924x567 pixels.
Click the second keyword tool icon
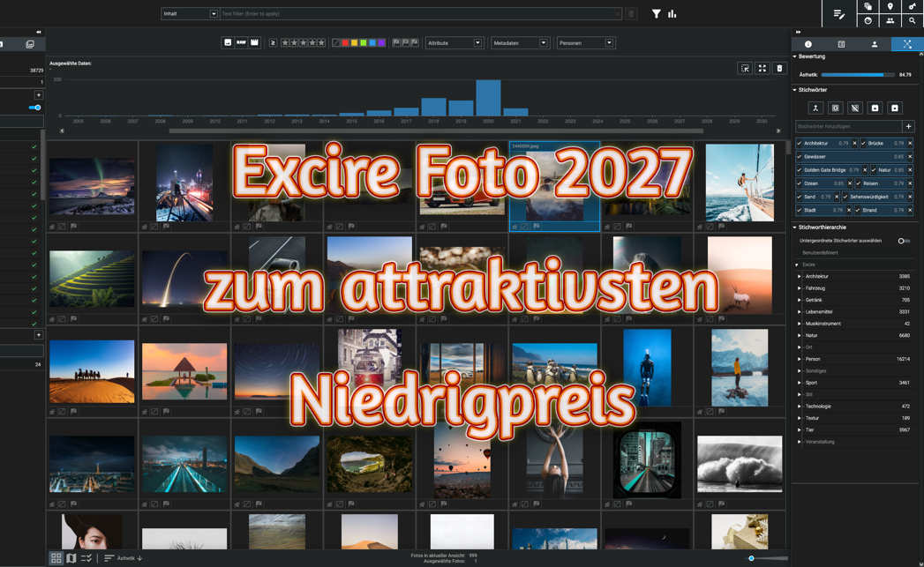tap(835, 108)
